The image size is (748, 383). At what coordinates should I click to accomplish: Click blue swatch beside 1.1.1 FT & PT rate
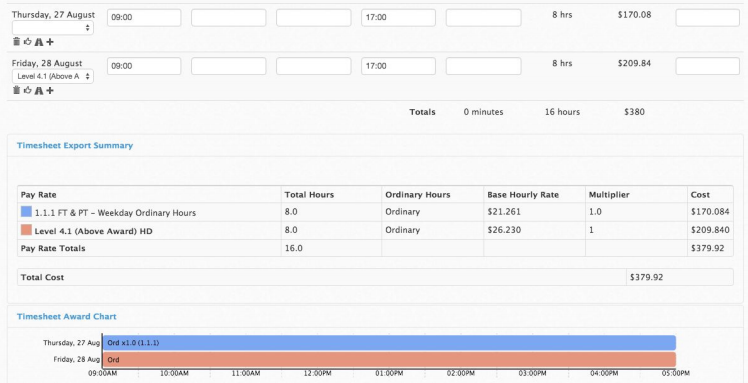(26, 211)
